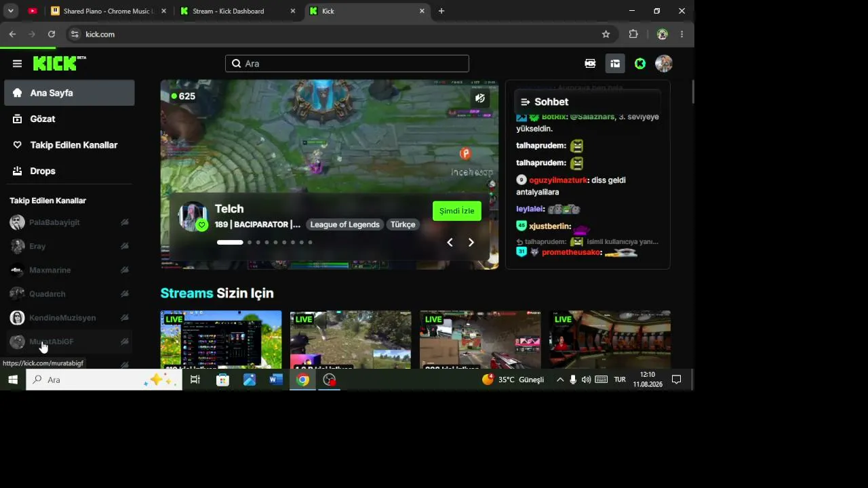Open the new tab button

(441, 11)
